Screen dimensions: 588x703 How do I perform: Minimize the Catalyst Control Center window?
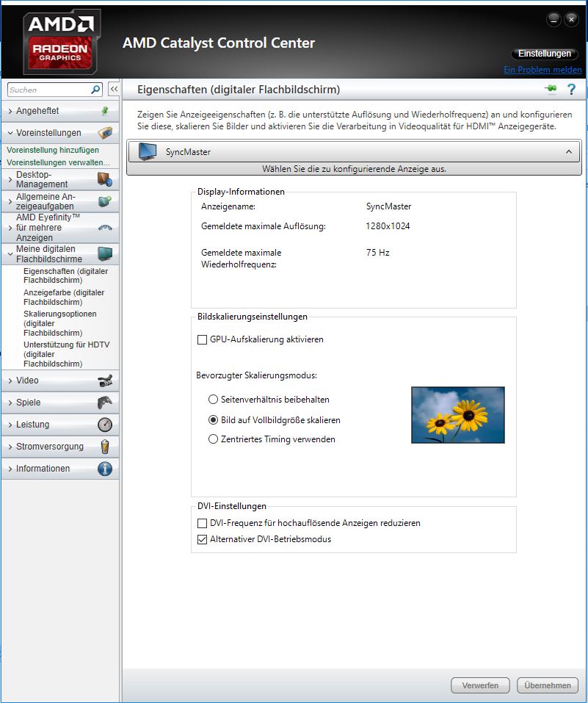click(x=554, y=20)
